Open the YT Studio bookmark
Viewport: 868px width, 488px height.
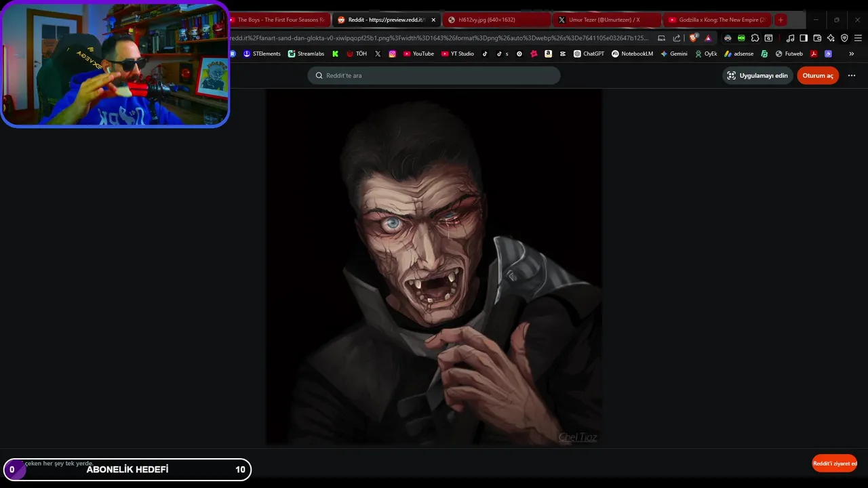[x=458, y=54]
